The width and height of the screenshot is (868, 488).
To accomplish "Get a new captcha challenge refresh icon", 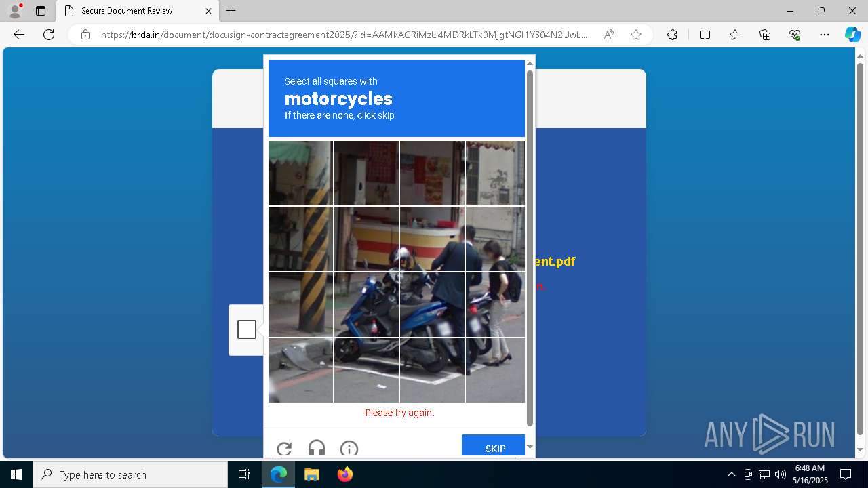I will (284, 448).
